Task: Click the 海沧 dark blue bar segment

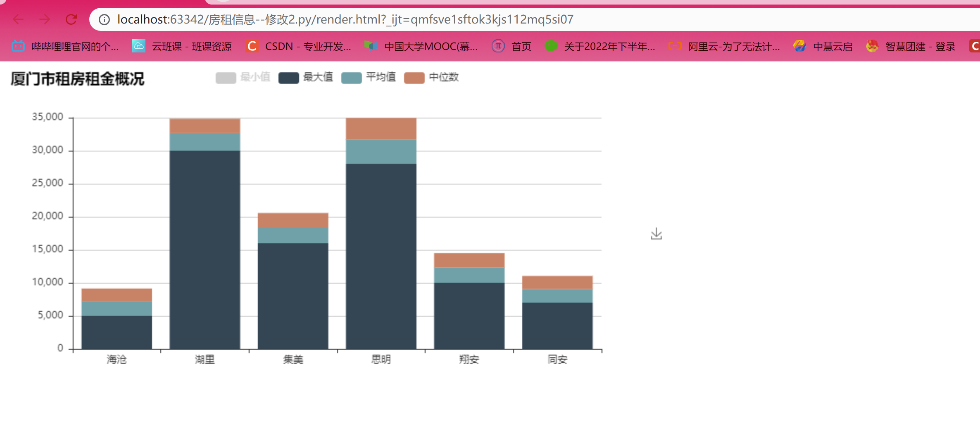Action: pyautogui.click(x=117, y=332)
